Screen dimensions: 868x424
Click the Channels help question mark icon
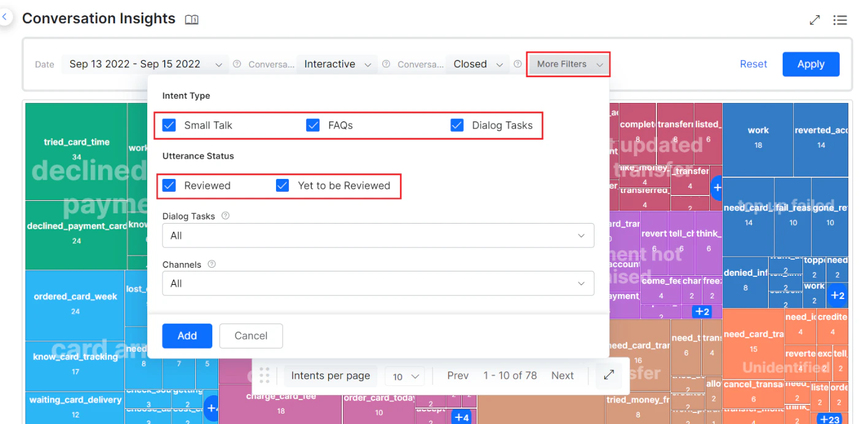(x=211, y=264)
